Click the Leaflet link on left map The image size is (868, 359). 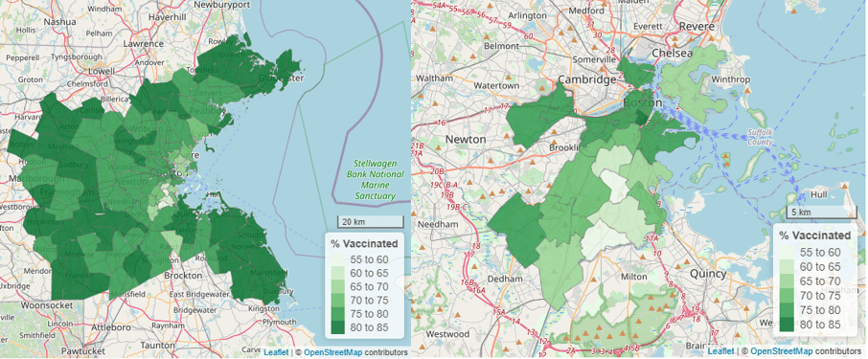point(276,352)
